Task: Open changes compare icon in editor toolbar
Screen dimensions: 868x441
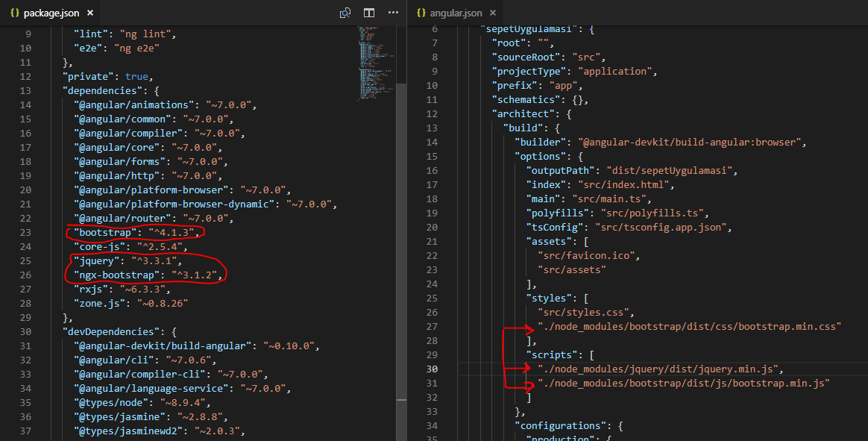Action: [345, 13]
